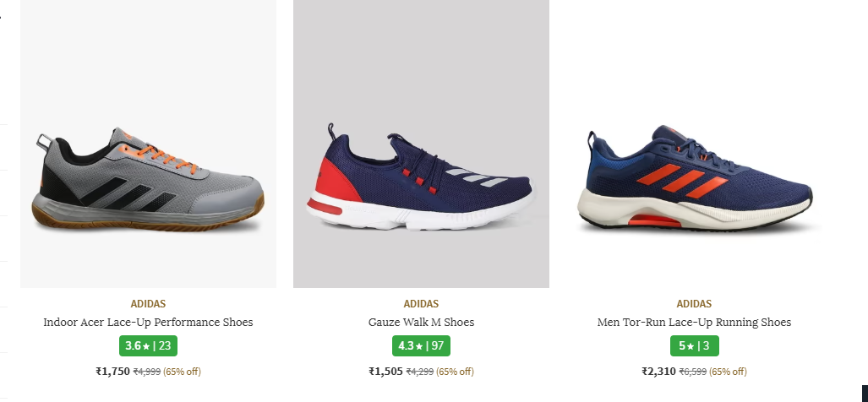Click the struck-through ₹6,599 original price

pyautogui.click(x=693, y=372)
